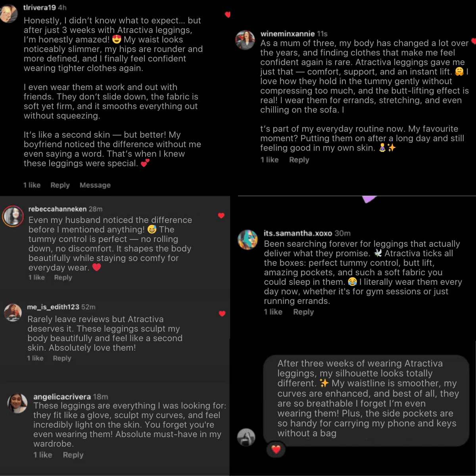Reply to me_is_edith123's comment

point(62,358)
